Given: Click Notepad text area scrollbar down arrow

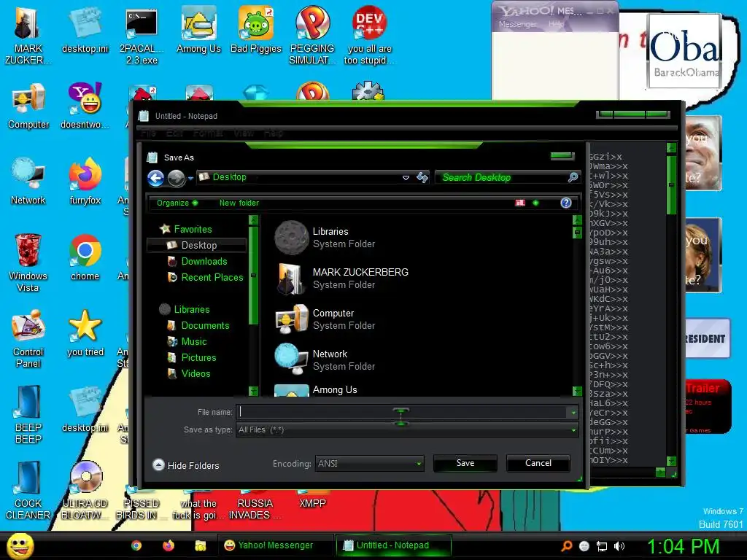Looking at the screenshot, I should click(671, 461).
